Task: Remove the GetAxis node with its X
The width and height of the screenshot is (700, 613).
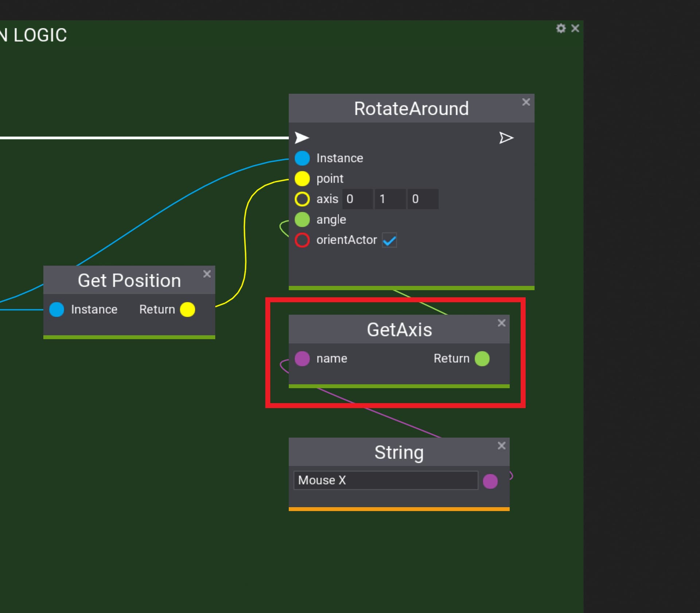Action: (x=501, y=323)
